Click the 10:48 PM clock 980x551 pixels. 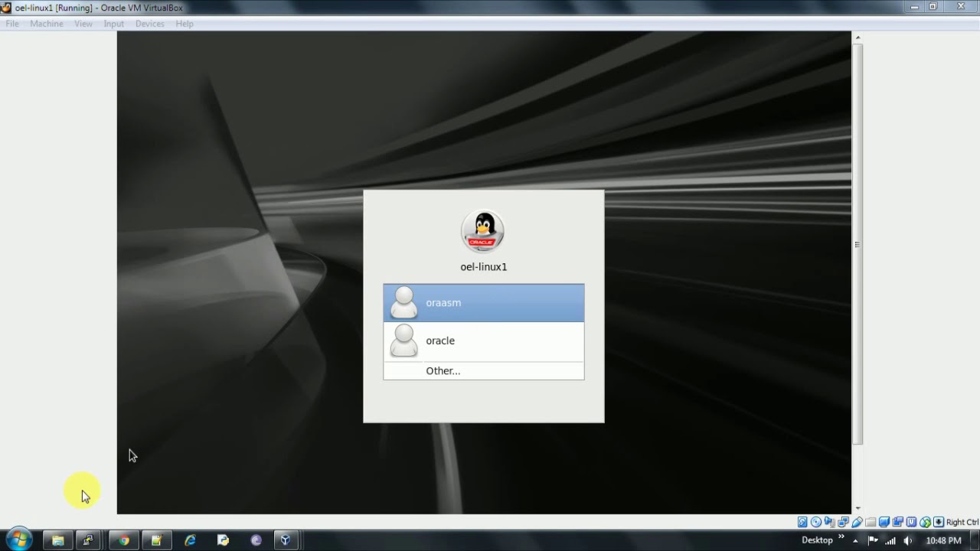943,540
